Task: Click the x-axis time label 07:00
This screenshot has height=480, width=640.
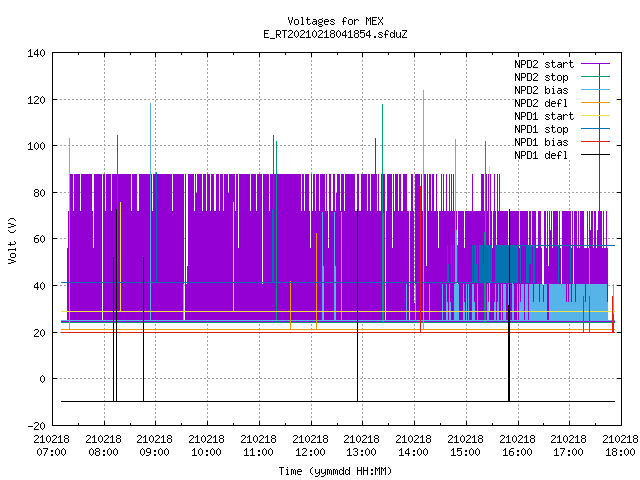Action: (x=52, y=453)
